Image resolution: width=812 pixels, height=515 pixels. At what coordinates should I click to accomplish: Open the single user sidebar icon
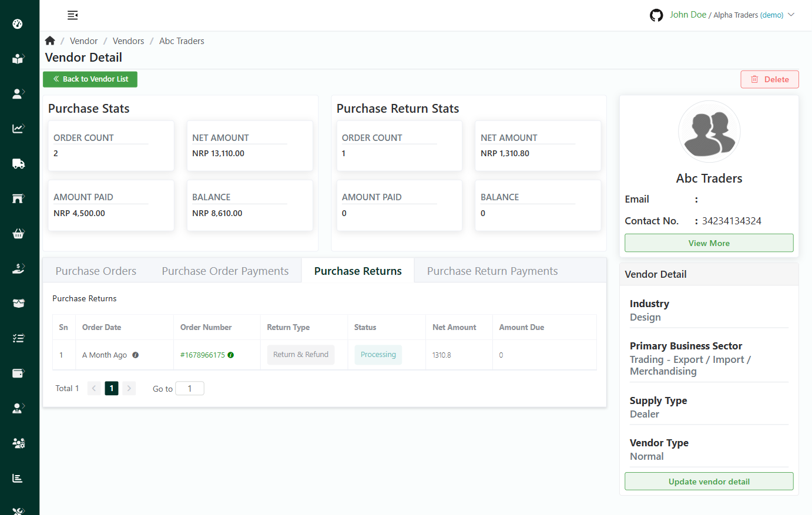coord(18,93)
